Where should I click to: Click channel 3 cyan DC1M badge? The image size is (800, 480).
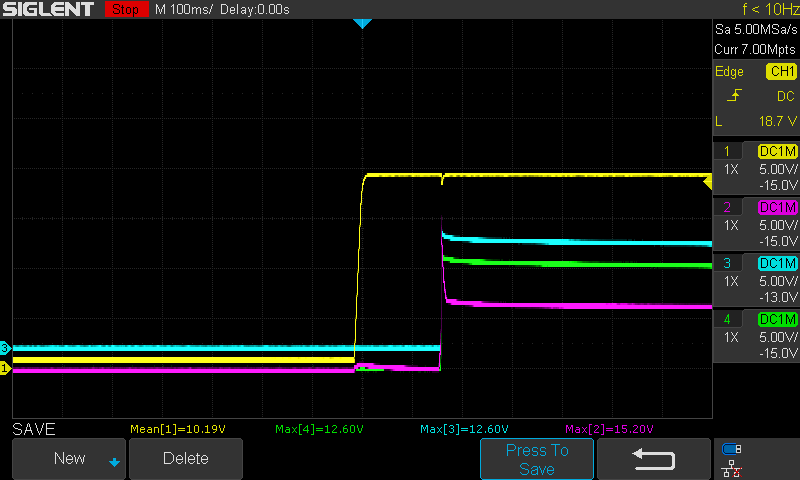pos(778,263)
